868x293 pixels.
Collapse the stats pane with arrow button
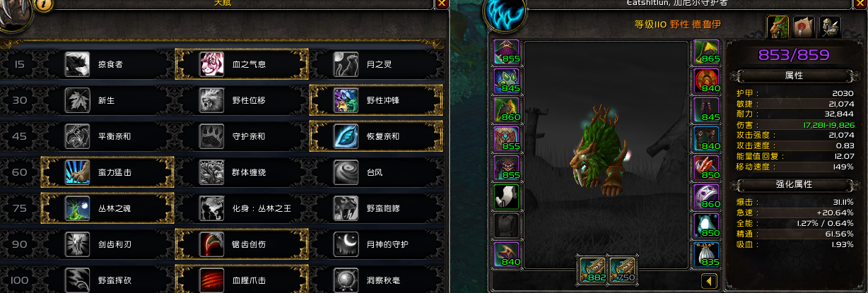click(709, 281)
